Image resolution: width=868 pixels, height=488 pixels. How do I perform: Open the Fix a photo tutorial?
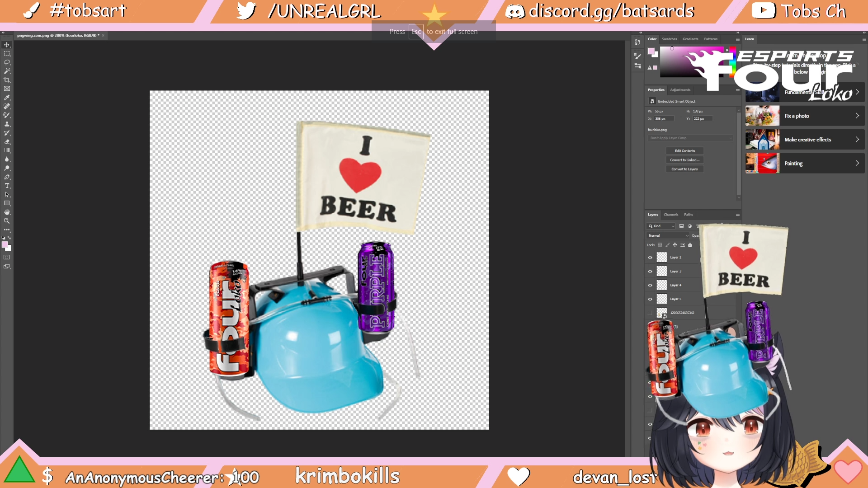coord(805,116)
